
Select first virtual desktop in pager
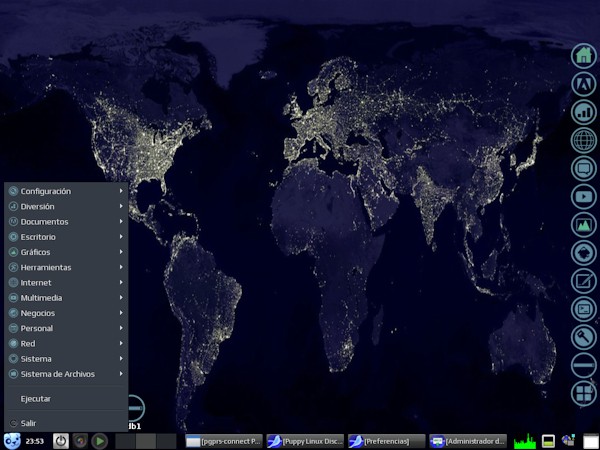(125, 441)
